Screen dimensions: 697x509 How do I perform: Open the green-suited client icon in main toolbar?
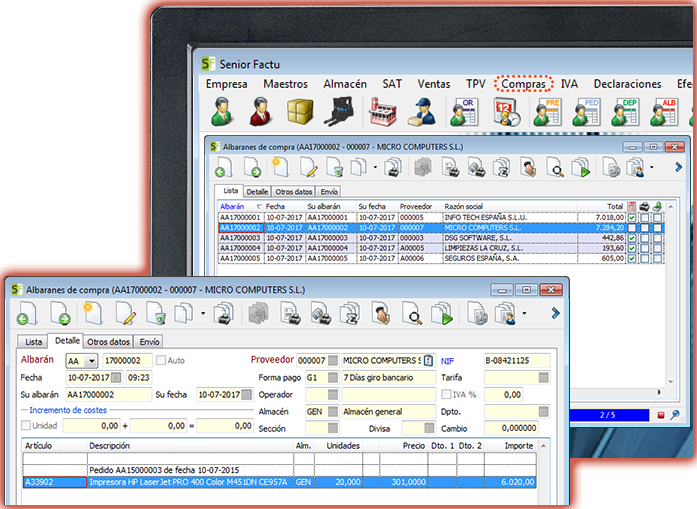click(x=221, y=112)
